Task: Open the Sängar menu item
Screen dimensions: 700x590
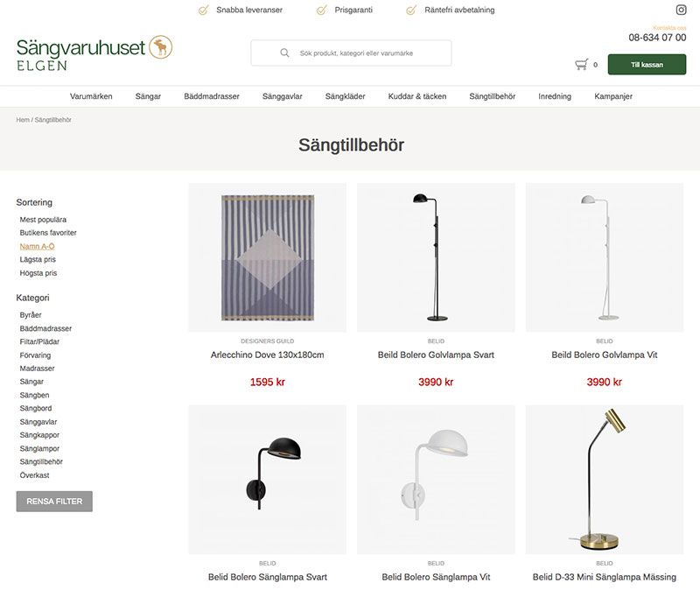Action: [148, 96]
